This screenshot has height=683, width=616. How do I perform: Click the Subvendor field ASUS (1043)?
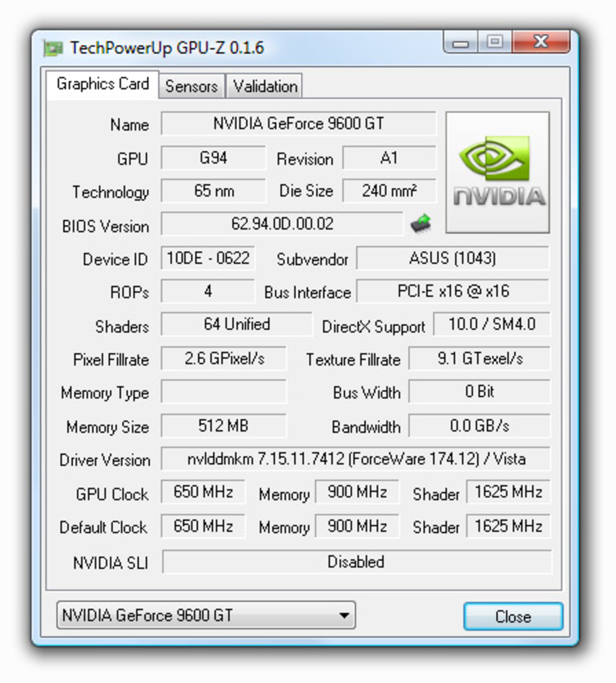[x=452, y=258]
